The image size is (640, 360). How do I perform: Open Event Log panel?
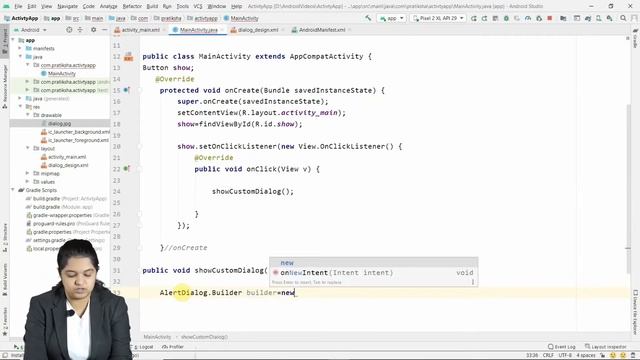[562, 347]
